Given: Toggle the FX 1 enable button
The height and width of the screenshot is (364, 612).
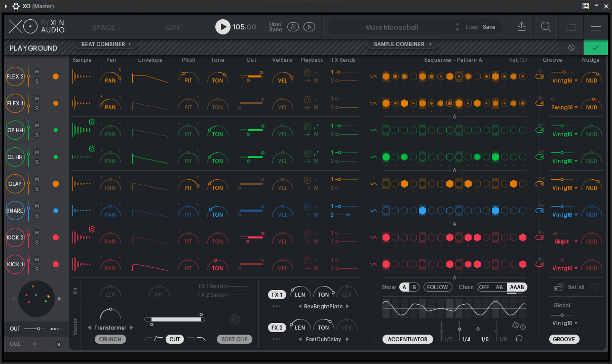Looking at the screenshot, I should pyautogui.click(x=277, y=295).
